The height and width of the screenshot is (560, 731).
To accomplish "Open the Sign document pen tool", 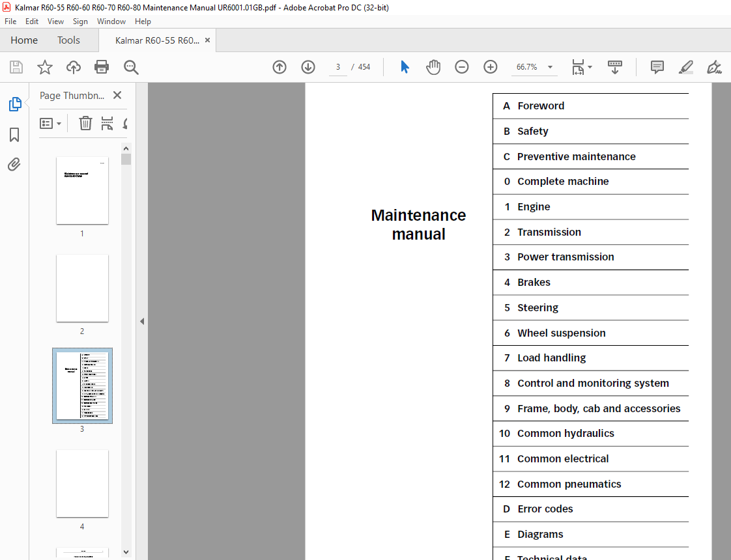I will (714, 67).
